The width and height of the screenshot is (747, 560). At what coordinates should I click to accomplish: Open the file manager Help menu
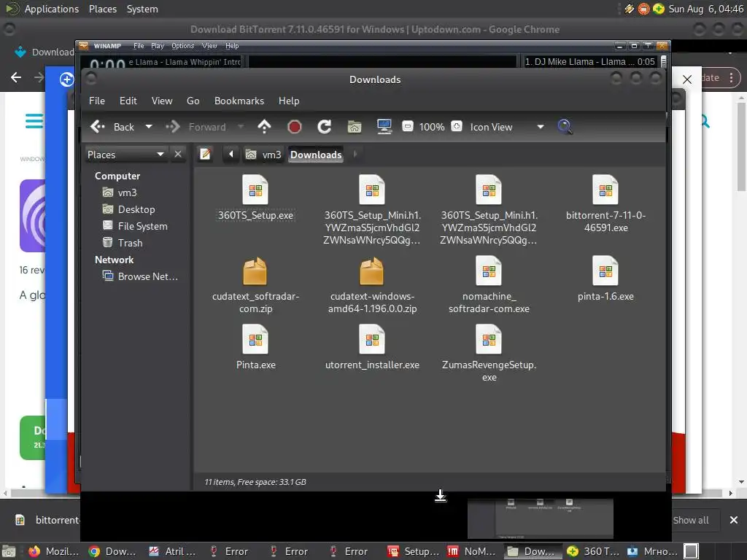[289, 101]
